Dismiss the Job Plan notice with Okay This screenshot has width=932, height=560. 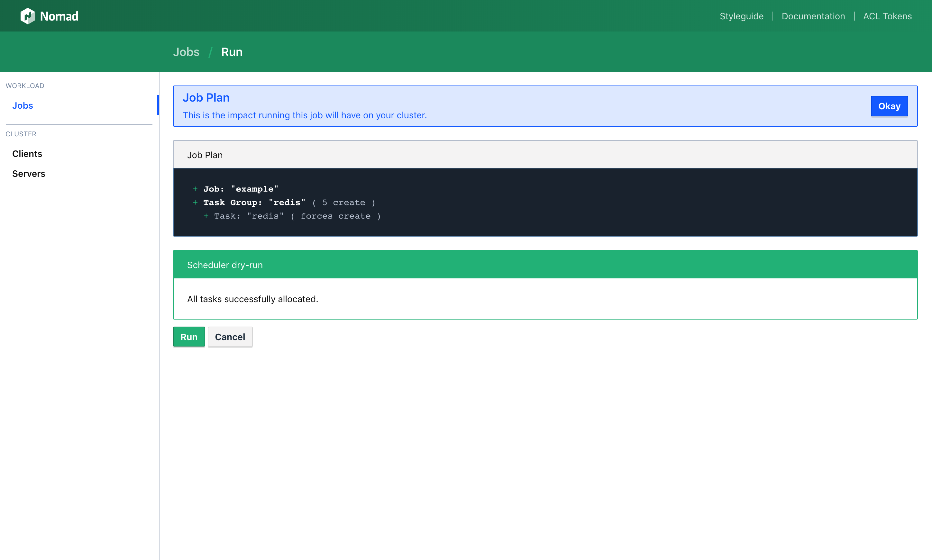point(889,106)
